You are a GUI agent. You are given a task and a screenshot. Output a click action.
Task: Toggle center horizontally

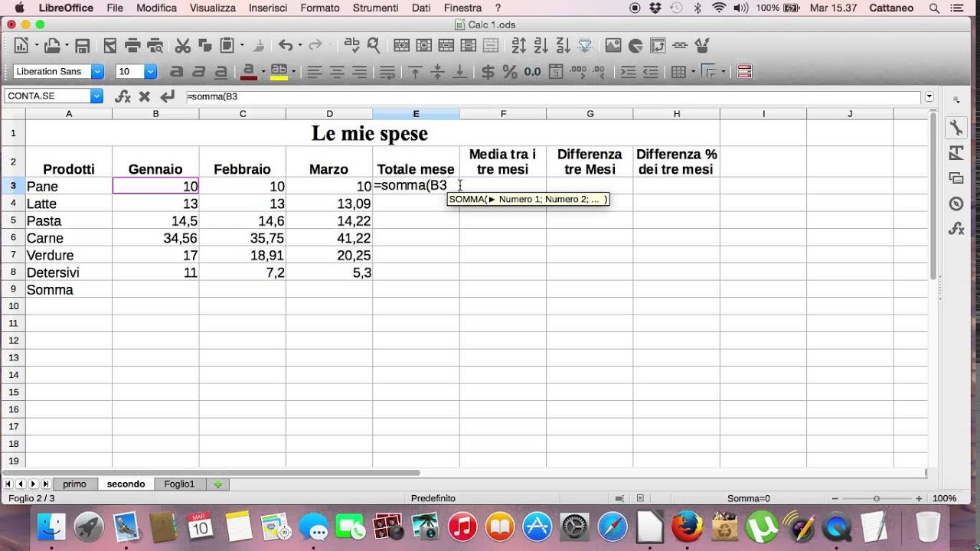coord(336,72)
